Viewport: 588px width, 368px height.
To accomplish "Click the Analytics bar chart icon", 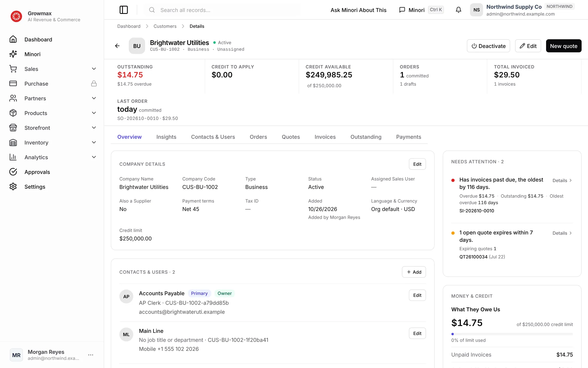I will 13,157.
